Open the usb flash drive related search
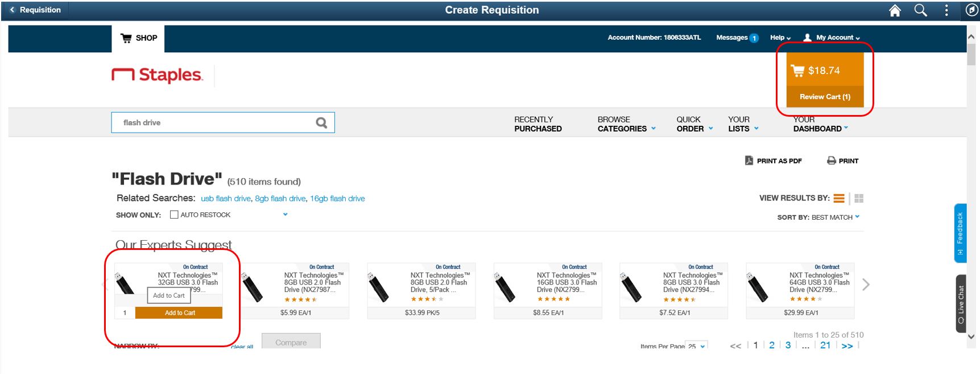The height and width of the screenshot is (374, 980). click(225, 198)
